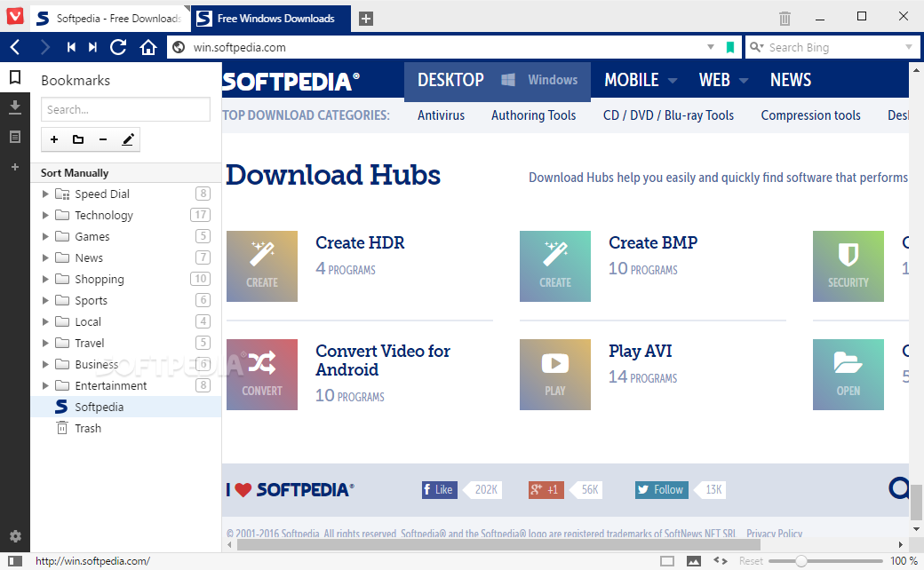Click the Security hub tile
Screen dimensions: 924x570
pyautogui.click(x=848, y=266)
